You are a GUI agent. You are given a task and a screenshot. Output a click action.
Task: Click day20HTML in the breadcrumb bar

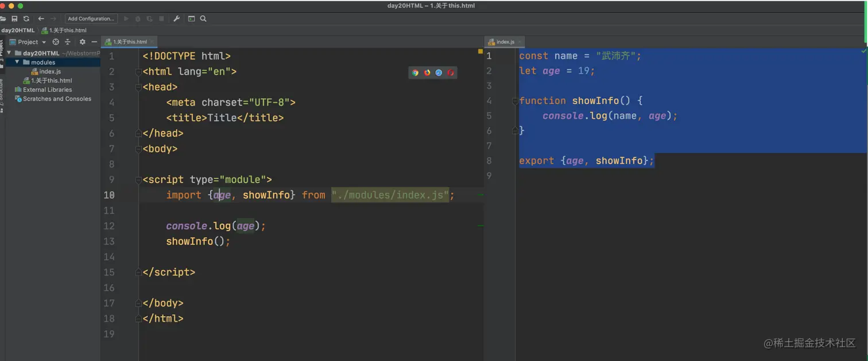(18, 30)
